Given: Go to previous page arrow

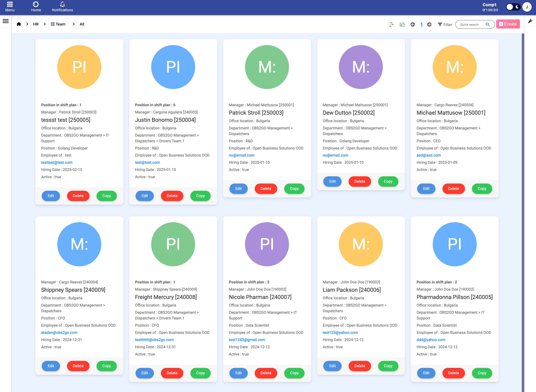Looking at the screenshot, I should 413,24.
